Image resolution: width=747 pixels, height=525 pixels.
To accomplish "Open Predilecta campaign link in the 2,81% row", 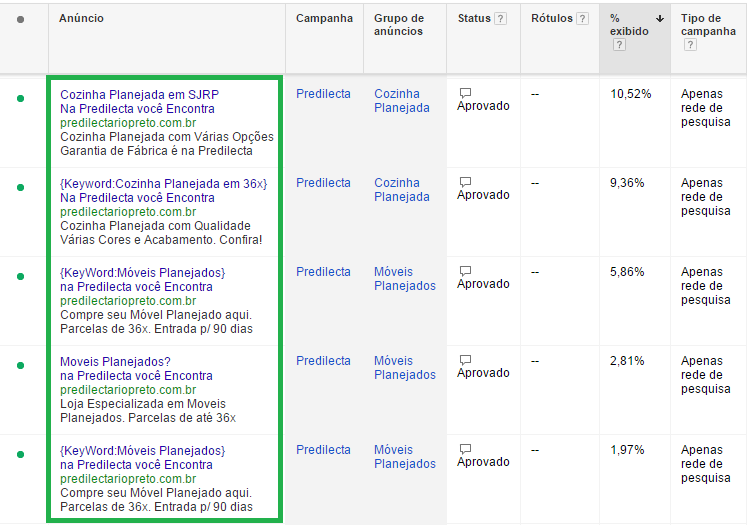I will click(x=323, y=361).
